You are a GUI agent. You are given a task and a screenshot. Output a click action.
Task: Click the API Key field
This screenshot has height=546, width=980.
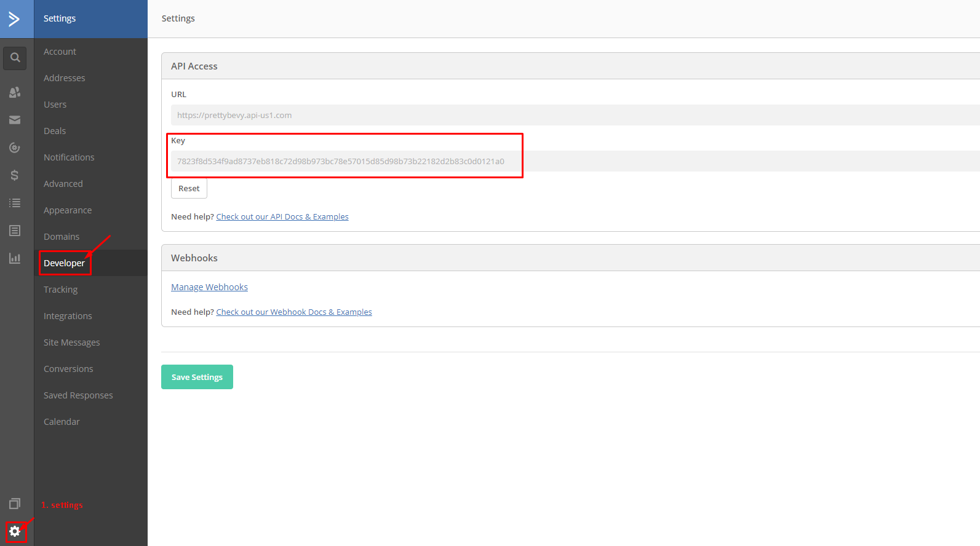click(x=575, y=161)
